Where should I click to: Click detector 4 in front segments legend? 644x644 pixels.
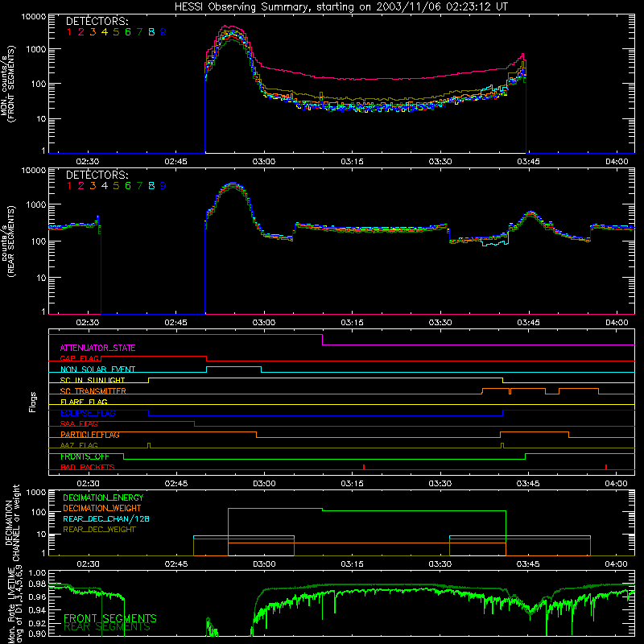click(x=105, y=31)
